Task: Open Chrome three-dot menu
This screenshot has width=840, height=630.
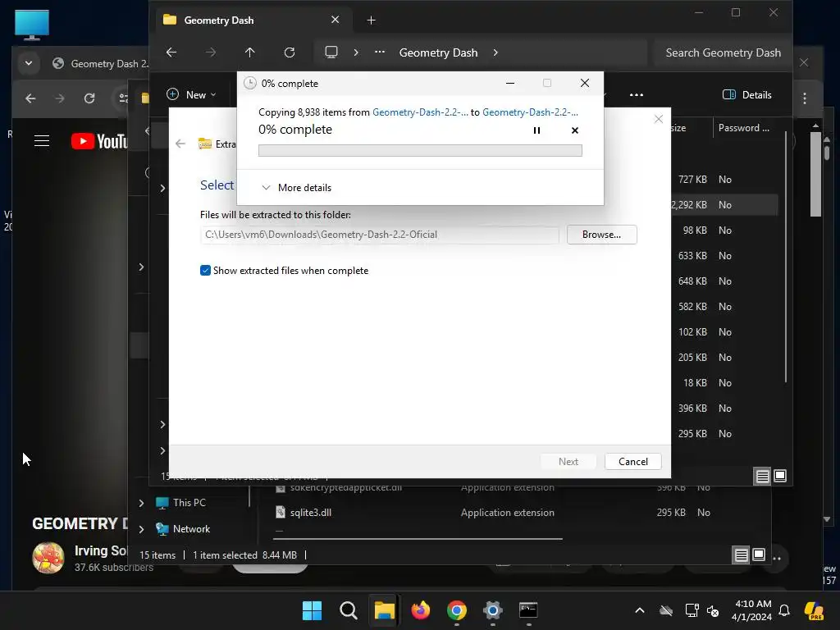Action: point(805,98)
